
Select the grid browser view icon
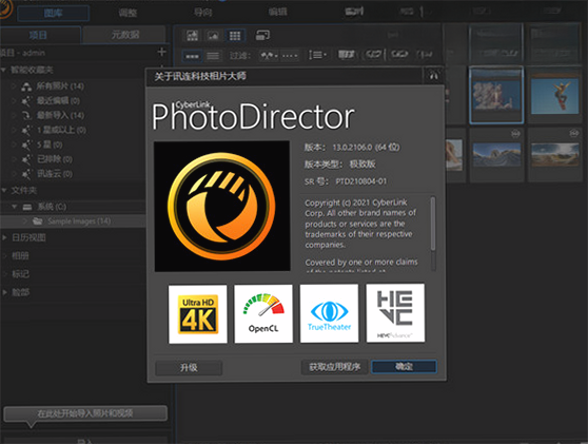235,36
